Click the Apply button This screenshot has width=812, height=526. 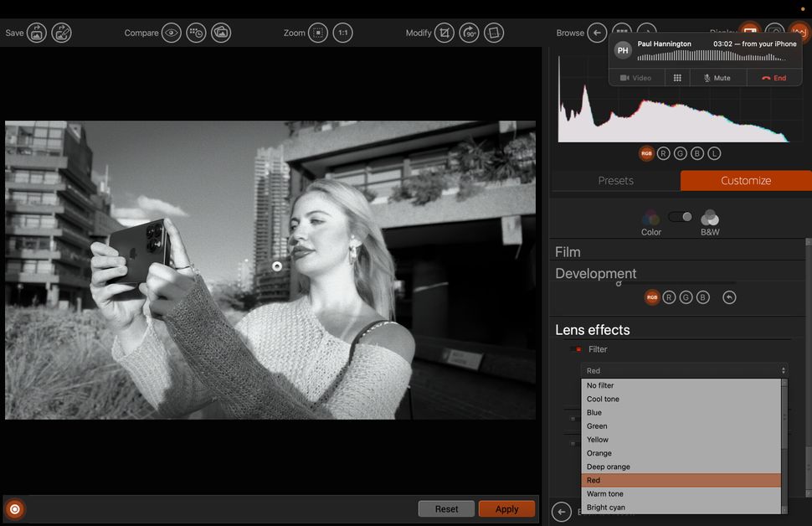[506, 508]
